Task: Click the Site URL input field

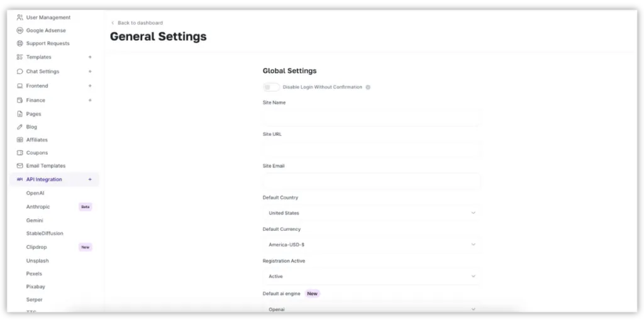Action: (371, 150)
